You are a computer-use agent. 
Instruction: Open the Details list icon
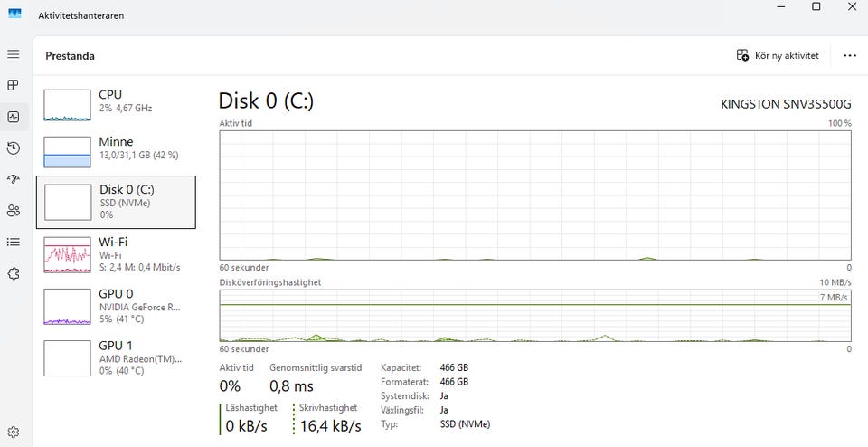(x=14, y=242)
